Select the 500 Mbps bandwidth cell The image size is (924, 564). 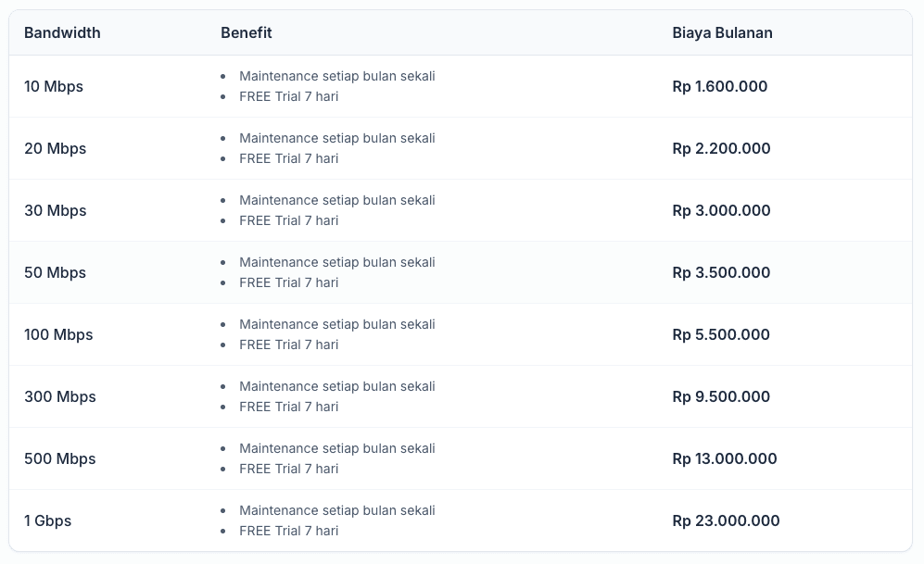click(x=60, y=458)
